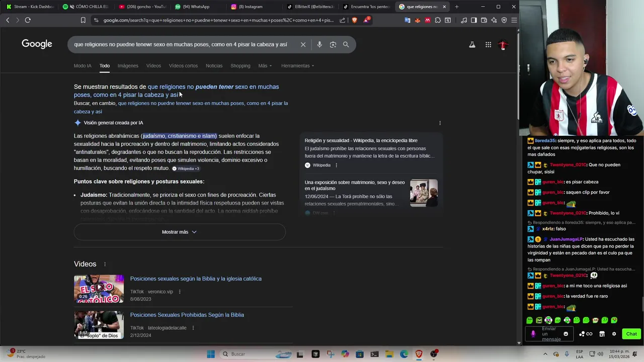Click the share page icon in address bar
The height and width of the screenshot is (362, 644).
[x=343, y=20]
